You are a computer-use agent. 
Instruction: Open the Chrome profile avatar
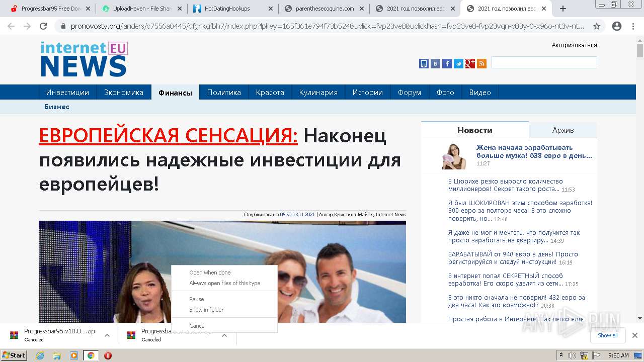tap(617, 26)
